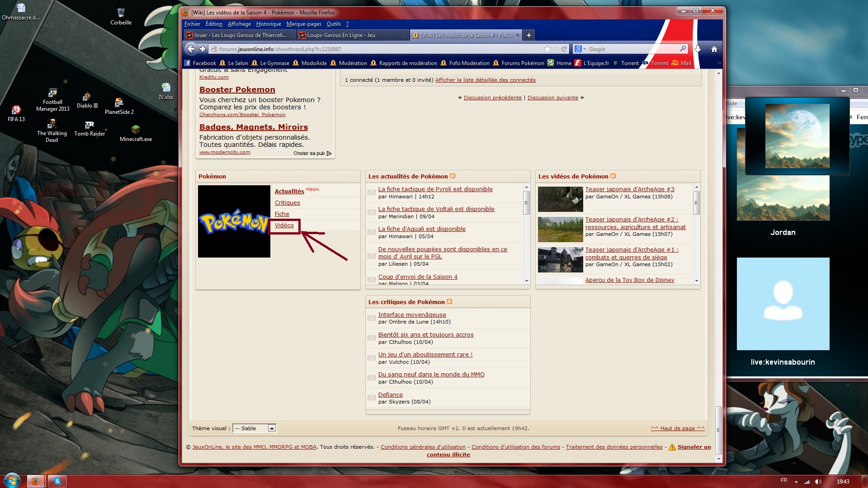Select the Diablo III desktop icon

coord(87,100)
